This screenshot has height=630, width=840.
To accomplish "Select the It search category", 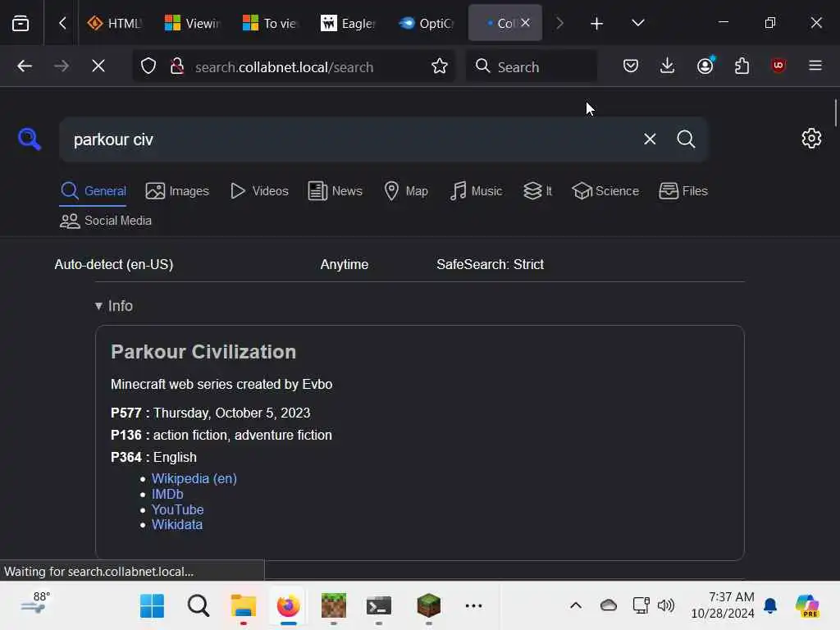I will [537, 191].
